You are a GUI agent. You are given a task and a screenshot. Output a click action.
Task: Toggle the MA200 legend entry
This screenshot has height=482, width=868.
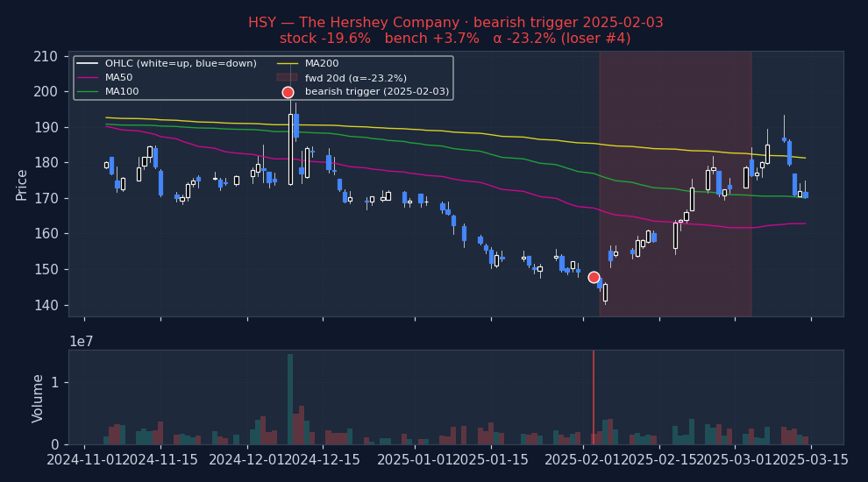pyautogui.click(x=321, y=63)
